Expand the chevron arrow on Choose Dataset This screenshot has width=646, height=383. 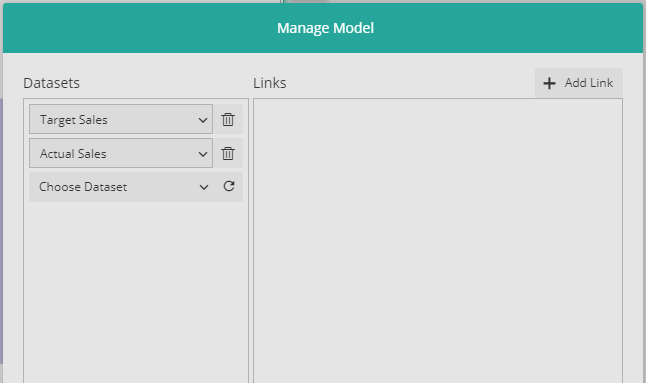pyautogui.click(x=204, y=187)
